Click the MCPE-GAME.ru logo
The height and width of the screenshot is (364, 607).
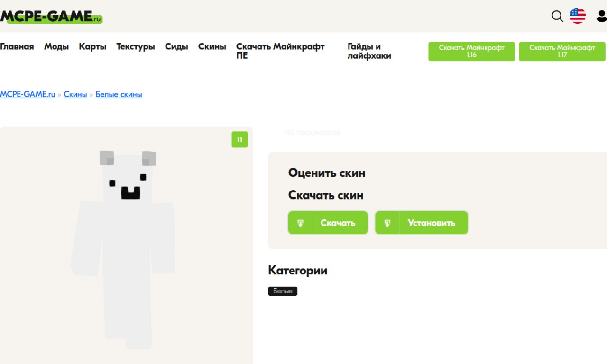51,17
